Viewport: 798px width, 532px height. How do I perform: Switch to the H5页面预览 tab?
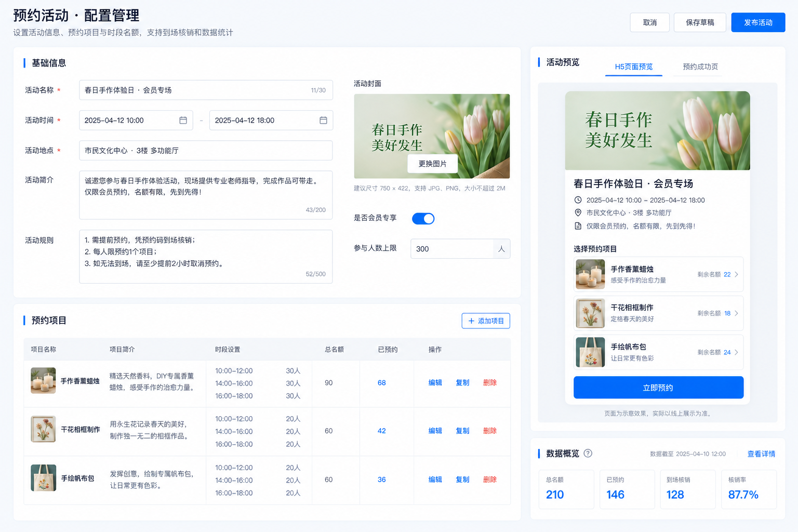pyautogui.click(x=634, y=66)
